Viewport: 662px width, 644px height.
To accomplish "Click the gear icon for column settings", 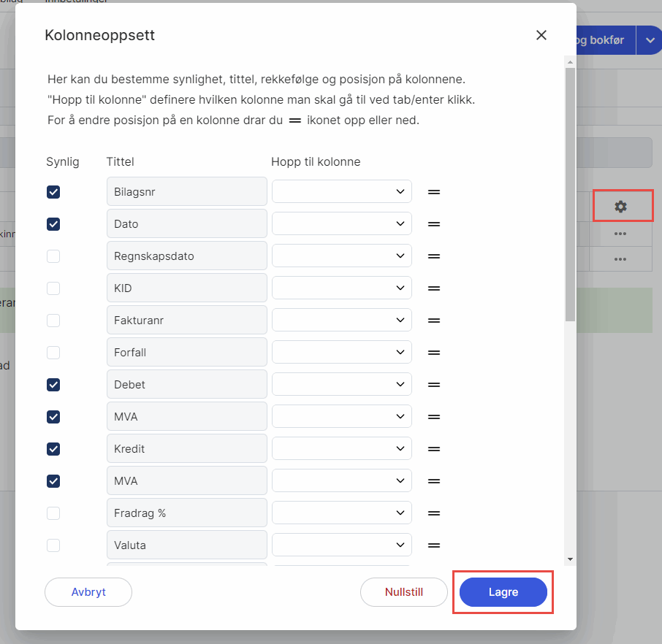I will pos(620,207).
